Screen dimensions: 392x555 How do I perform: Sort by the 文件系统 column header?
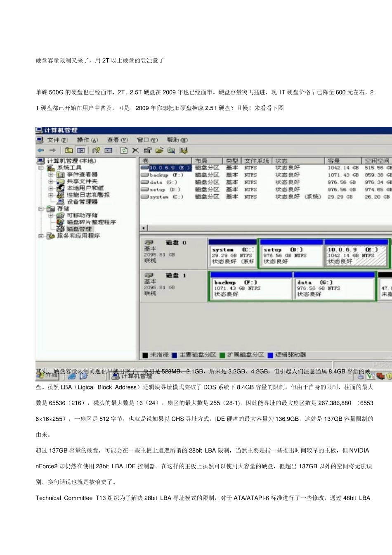point(256,161)
